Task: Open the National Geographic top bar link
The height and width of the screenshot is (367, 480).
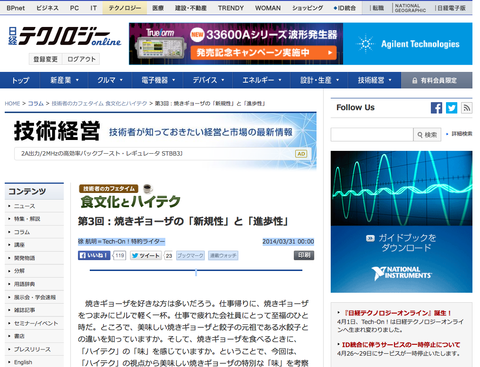Action: [x=410, y=8]
